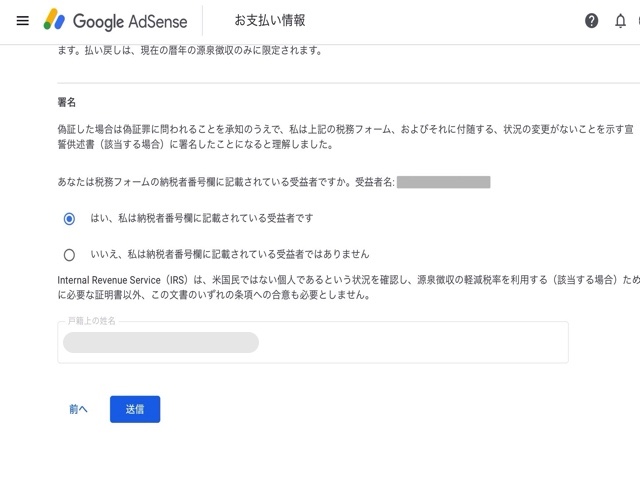The height and width of the screenshot is (480, 640).
Task: Click the お支払い情報 page title
Action: 270,20
